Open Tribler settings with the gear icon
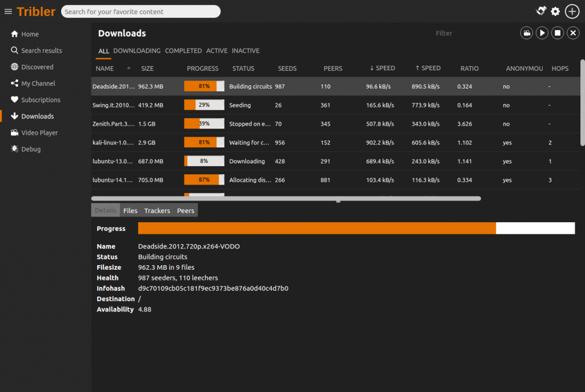Viewport: 585px width, 392px height. (555, 11)
